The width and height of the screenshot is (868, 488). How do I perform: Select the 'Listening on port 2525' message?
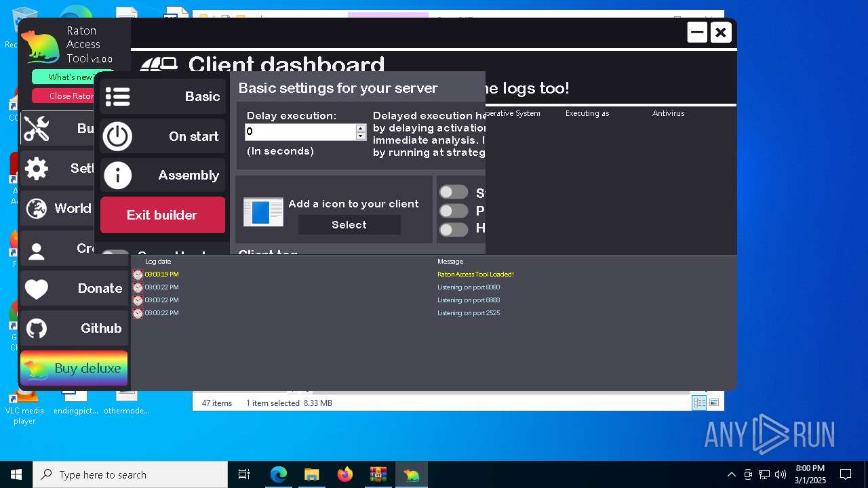click(x=469, y=313)
